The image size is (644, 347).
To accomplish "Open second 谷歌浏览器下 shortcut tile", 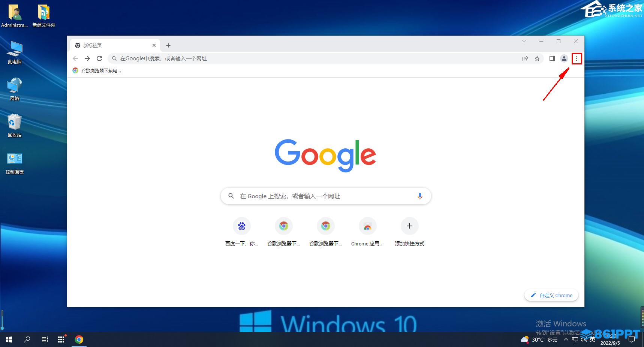I will pos(326,232).
